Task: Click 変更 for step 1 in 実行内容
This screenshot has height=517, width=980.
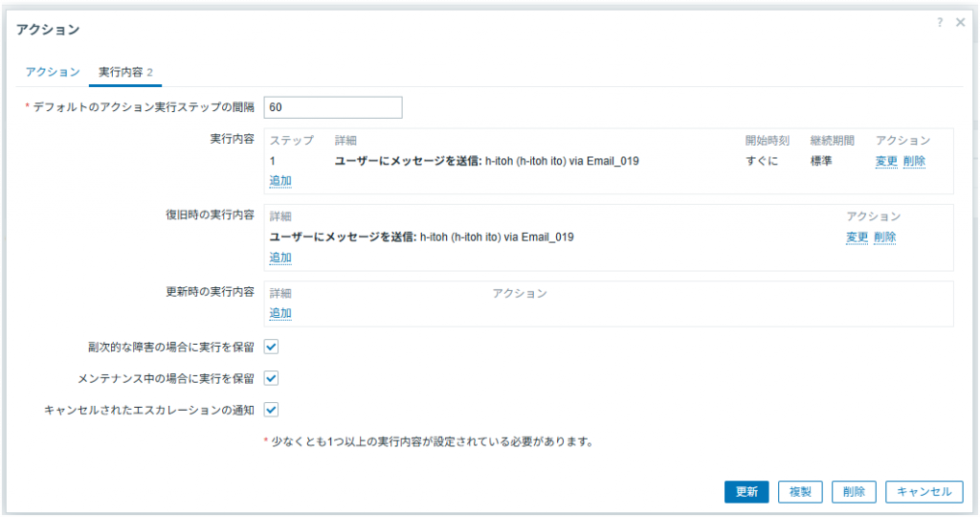Action: click(886, 161)
